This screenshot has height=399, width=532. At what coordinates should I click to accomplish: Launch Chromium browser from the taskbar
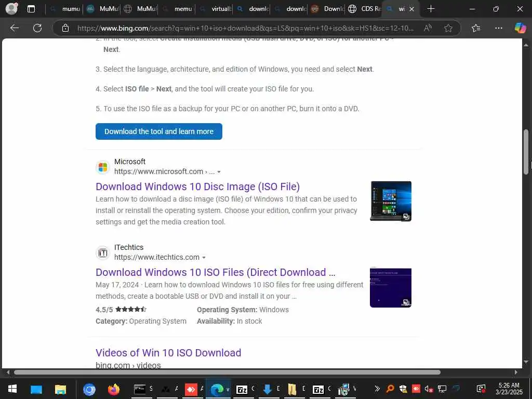(89, 390)
